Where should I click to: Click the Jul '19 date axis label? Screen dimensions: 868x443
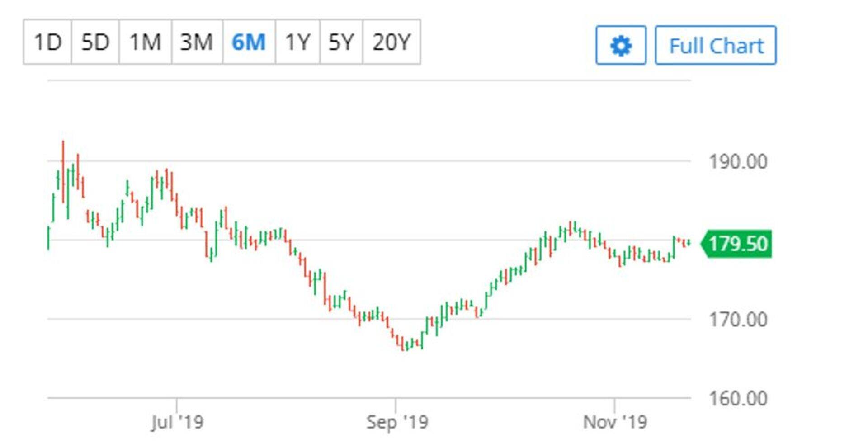tap(177, 422)
